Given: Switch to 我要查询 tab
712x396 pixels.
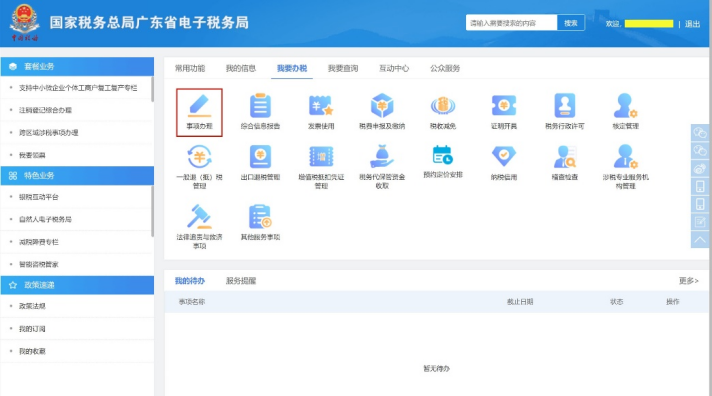Looking at the screenshot, I should 343,69.
